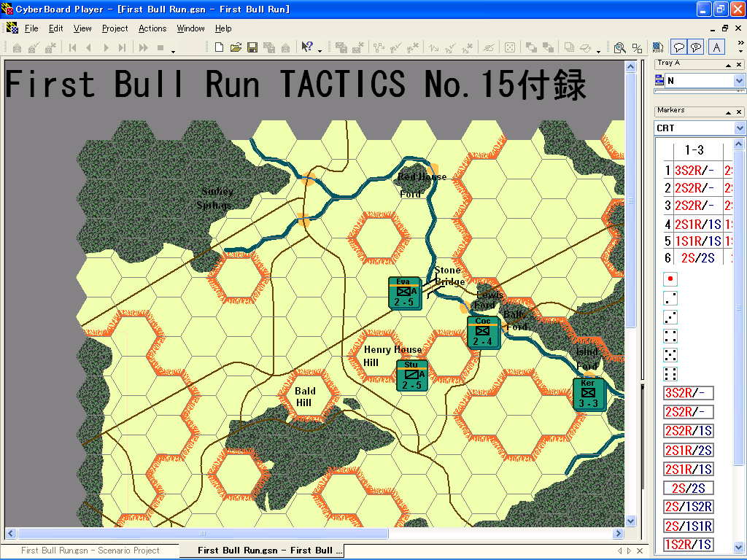Click the step back playback arrow
Image resolution: width=747 pixels, height=560 pixels.
(89, 47)
